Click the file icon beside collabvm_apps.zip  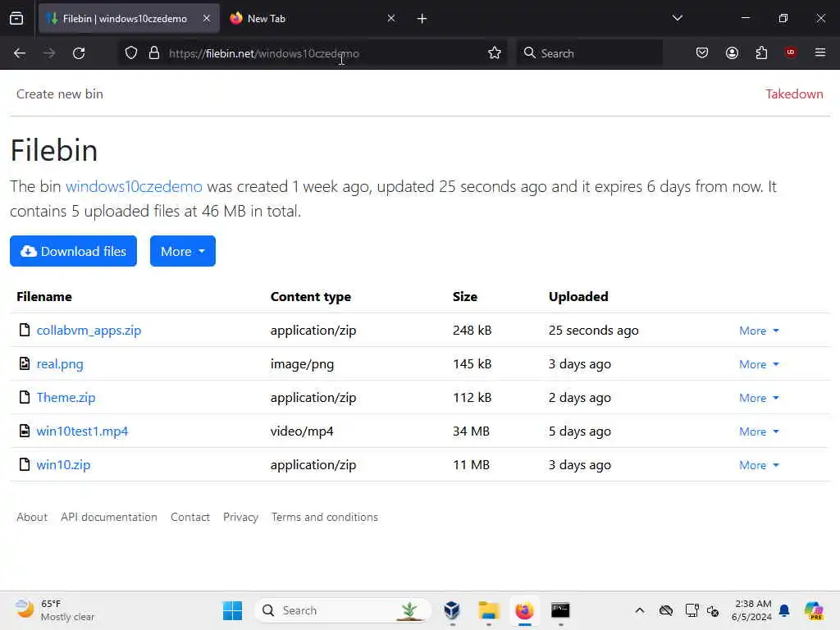pos(24,330)
